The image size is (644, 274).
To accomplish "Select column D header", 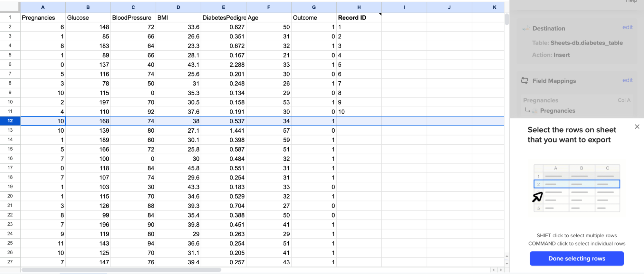I will click(178, 7).
